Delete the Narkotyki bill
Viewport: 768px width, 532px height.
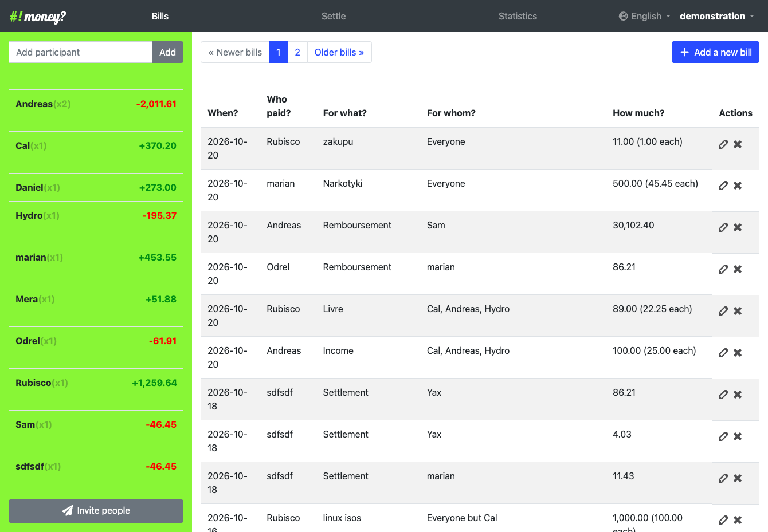[x=738, y=186]
